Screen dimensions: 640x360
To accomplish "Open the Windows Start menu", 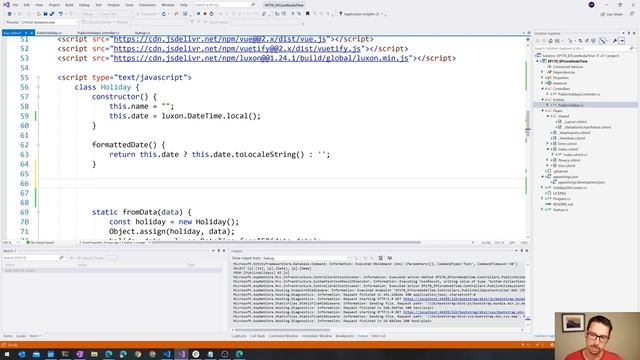I will (x=7, y=354).
